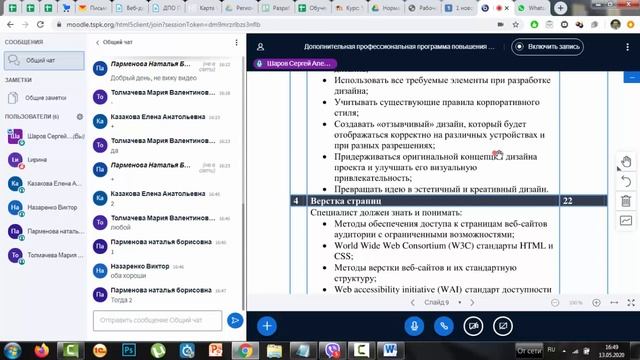Viewport: 640px width, 360px height.
Task: Select Общий чат in the messages list
Action: click(x=44, y=60)
